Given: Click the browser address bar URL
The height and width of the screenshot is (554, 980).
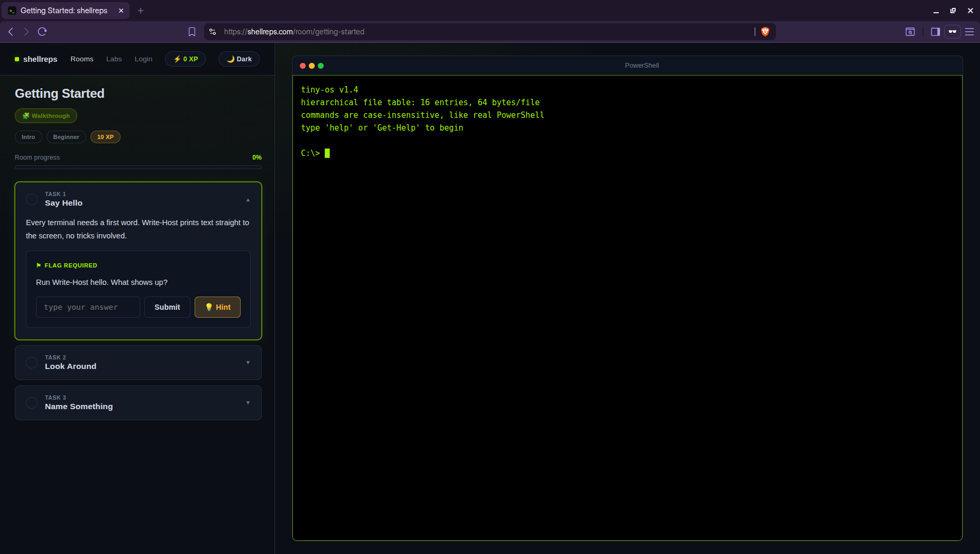Looking at the screenshot, I should (x=294, y=32).
